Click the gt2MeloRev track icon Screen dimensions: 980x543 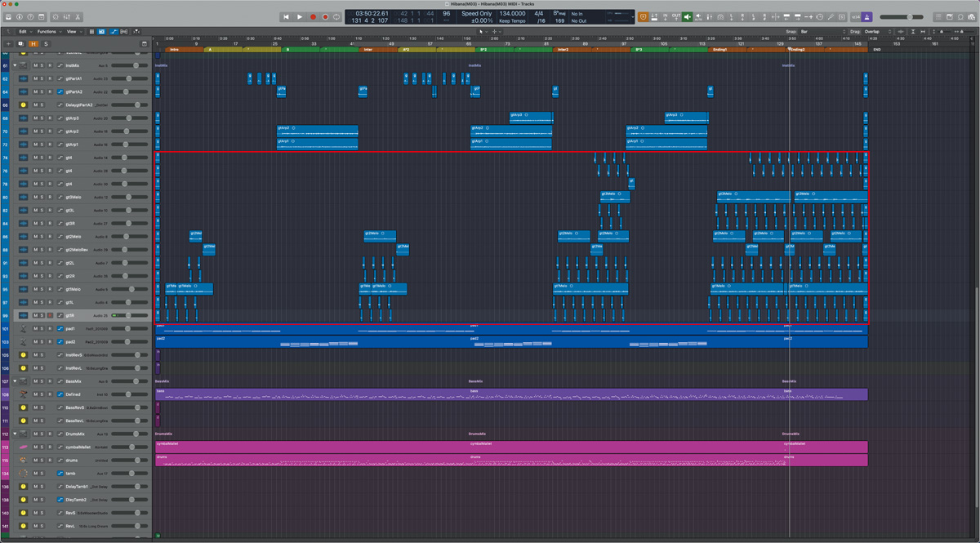pyautogui.click(x=23, y=250)
